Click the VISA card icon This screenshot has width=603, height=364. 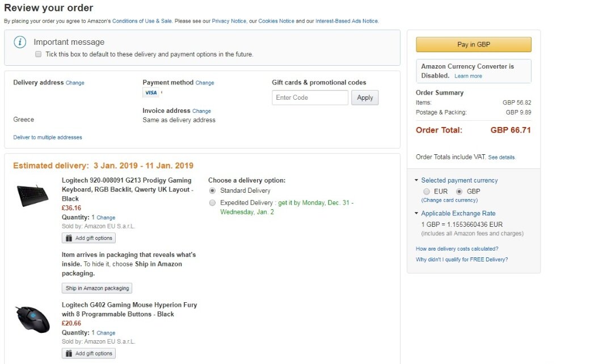[151, 92]
